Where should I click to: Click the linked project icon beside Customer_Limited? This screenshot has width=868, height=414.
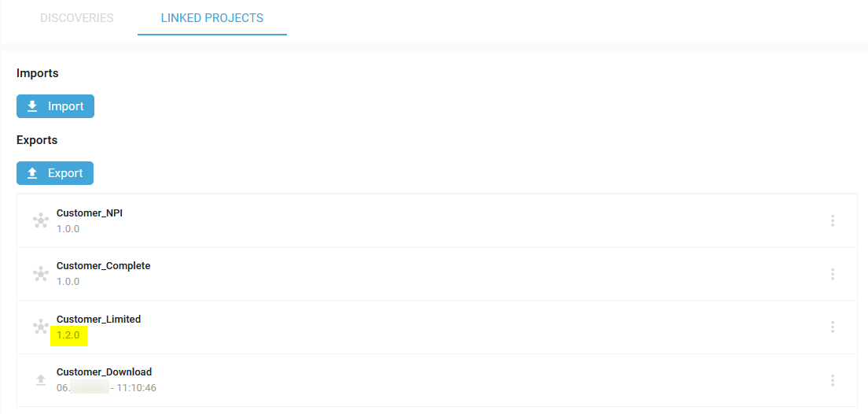[x=40, y=327]
